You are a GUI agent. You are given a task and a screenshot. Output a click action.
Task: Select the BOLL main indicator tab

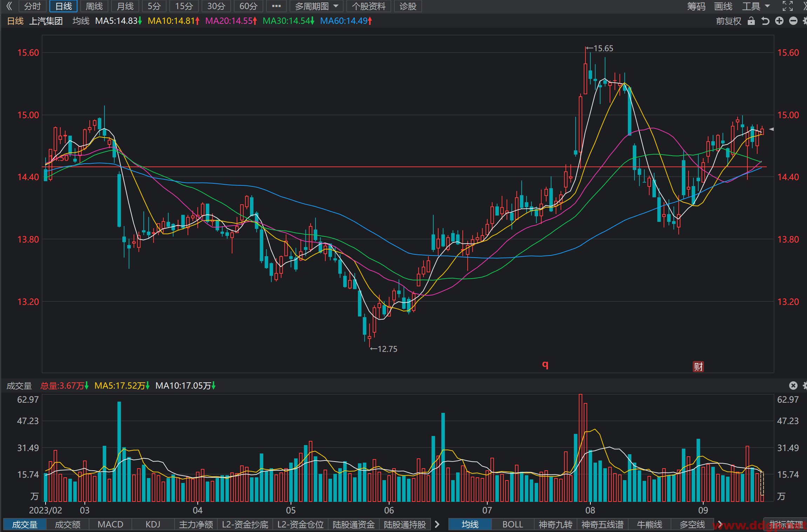(513, 525)
